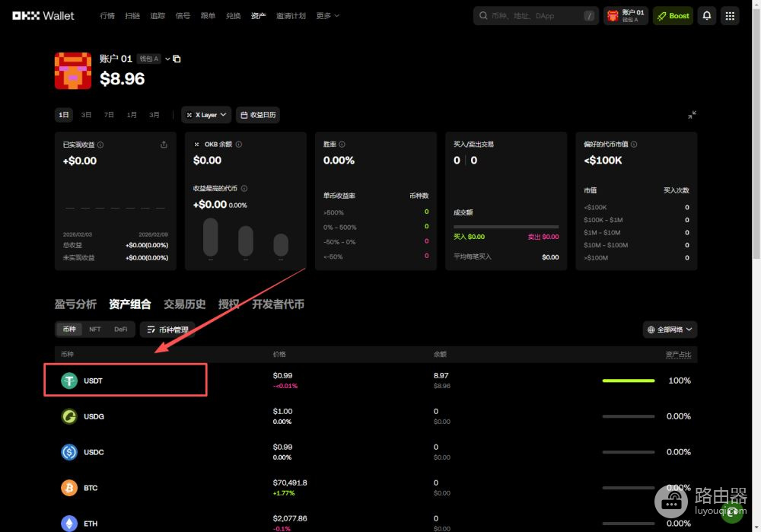
Task: Click the USDT balance 8.97
Action: point(441,376)
